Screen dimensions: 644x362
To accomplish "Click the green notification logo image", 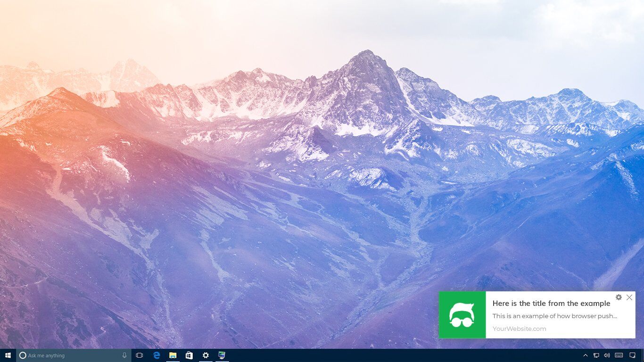I will (x=462, y=315).
